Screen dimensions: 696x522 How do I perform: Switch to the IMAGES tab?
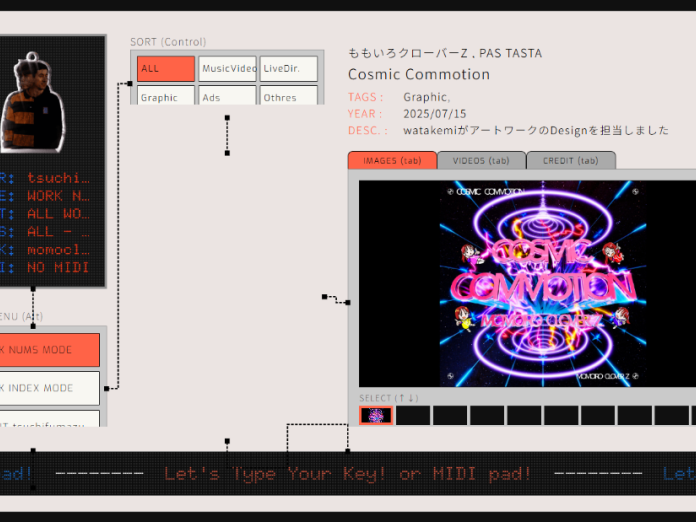pos(392,161)
